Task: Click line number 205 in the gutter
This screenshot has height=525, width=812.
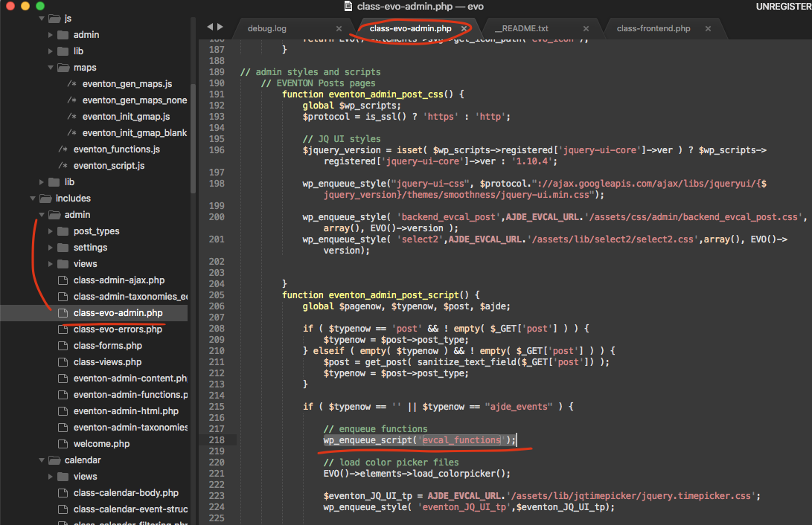Action: click(x=217, y=295)
